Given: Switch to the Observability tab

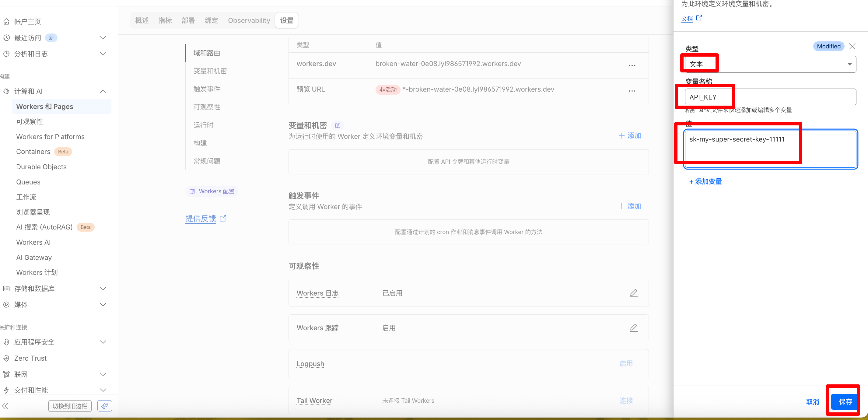Looking at the screenshot, I should point(249,21).
